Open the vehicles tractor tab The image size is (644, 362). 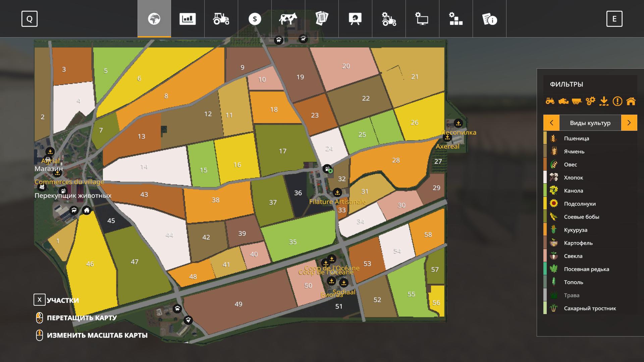[x=221, y=19]
